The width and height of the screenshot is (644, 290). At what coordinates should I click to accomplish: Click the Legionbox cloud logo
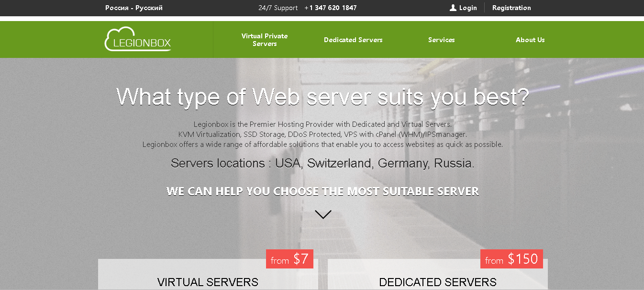[x=138, y=39]
